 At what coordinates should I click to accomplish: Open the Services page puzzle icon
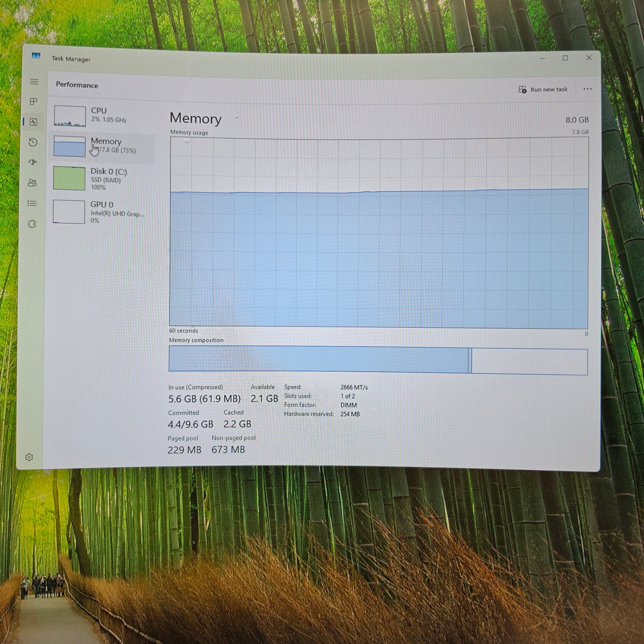coord(32,224)
